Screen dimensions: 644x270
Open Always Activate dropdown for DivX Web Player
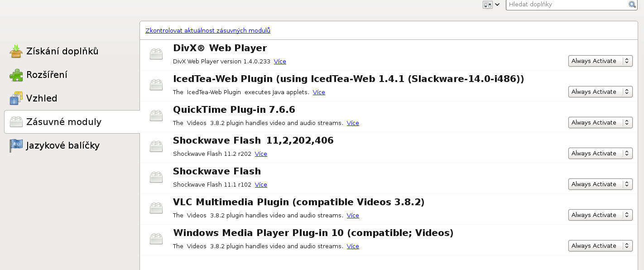[x=600, y=61]
